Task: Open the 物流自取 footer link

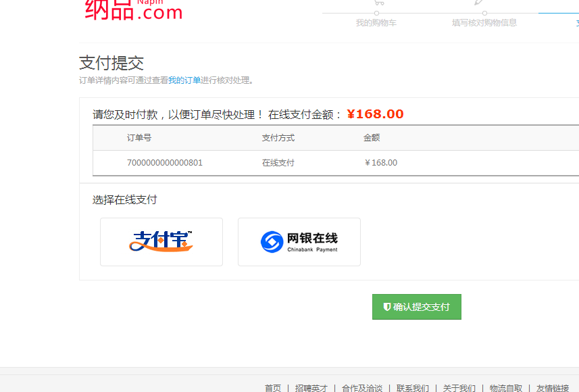Action: [x=506, y=388]
